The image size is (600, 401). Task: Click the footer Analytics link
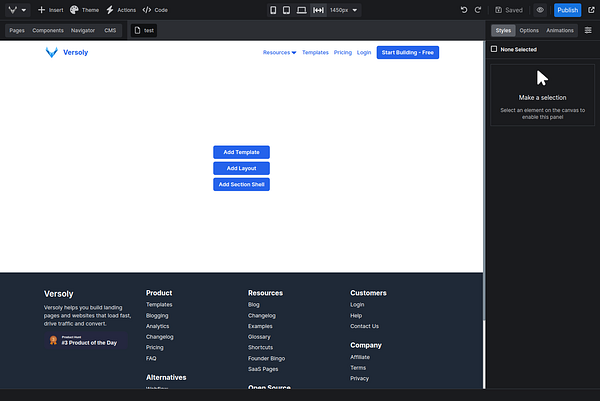157,326
